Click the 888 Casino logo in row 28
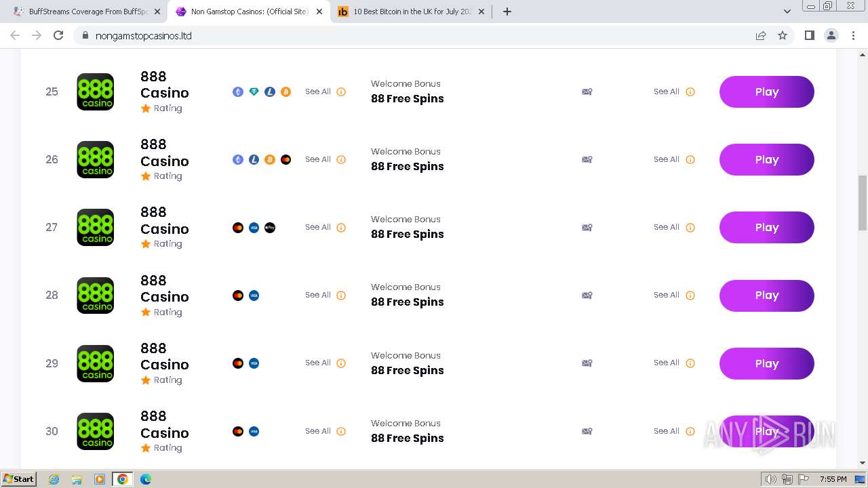Screen dimensions: 868x488 pyautogui.click(x=95, y=295)
